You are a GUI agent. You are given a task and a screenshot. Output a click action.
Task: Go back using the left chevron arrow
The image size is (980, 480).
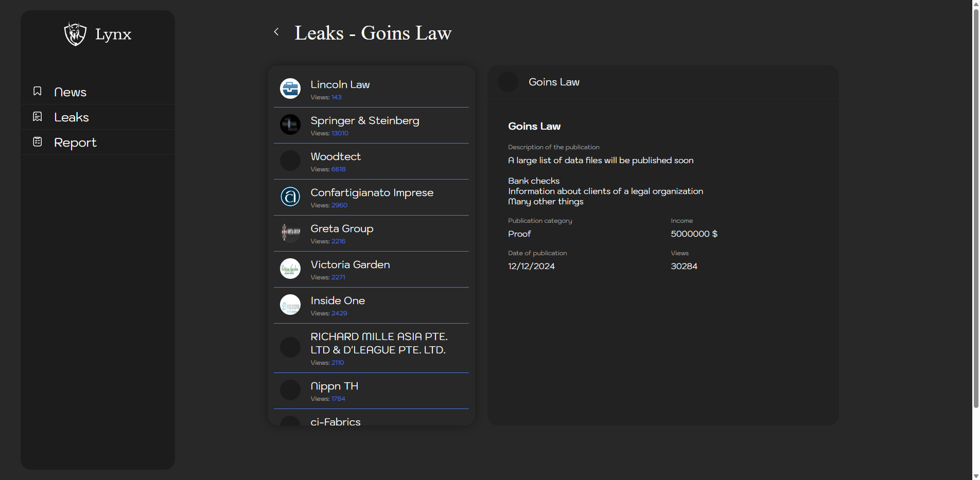click(x=276, y=32)
